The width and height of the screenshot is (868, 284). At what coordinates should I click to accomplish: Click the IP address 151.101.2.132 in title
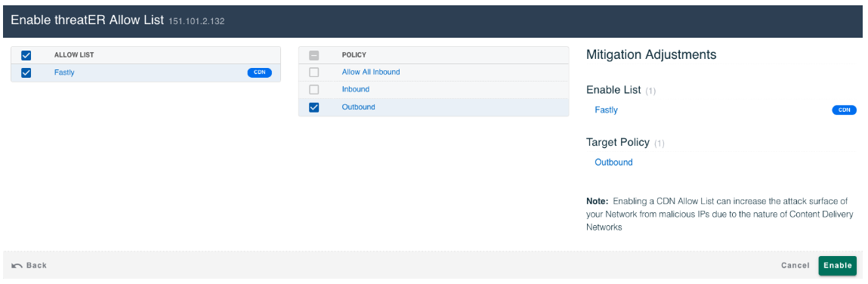pyautogui.click(x=196, y=21)
